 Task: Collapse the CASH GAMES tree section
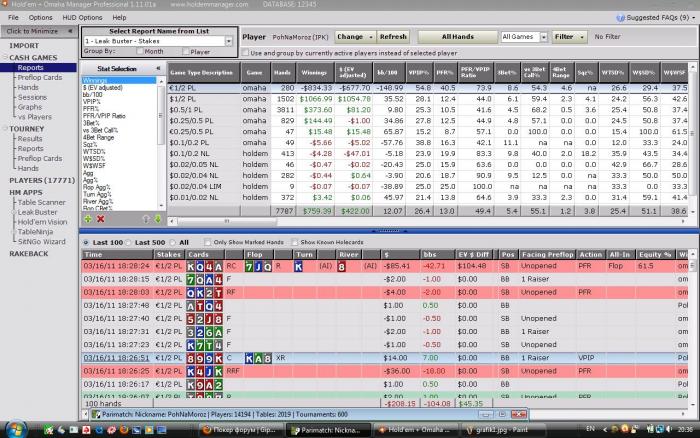tap(6, 58)
